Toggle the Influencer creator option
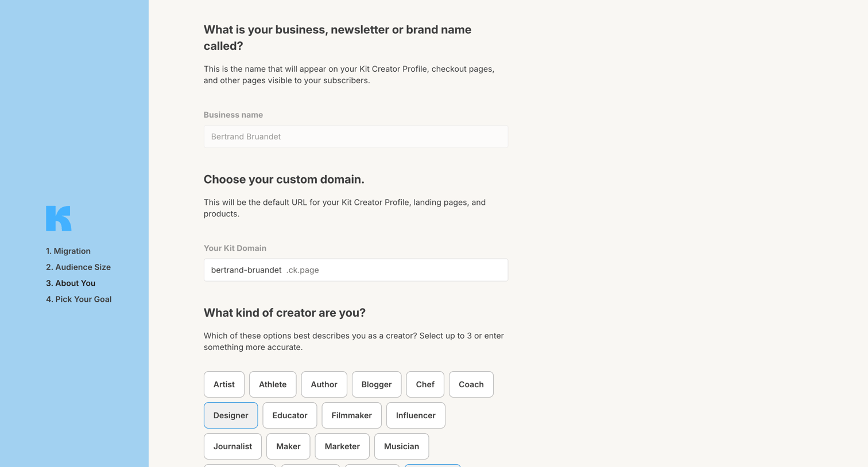The height and width of the screenshot is (467, 868). (416, 415)
